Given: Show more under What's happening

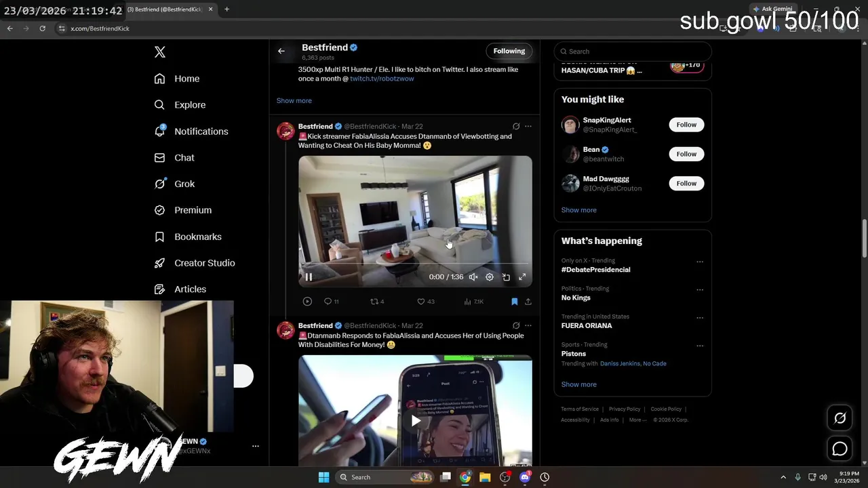Looking at the screenshot, I should point(579,384).
